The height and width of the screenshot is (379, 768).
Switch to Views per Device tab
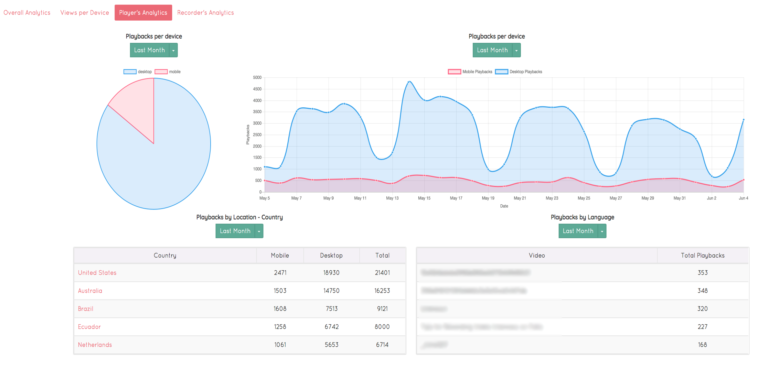pos(84,13)
